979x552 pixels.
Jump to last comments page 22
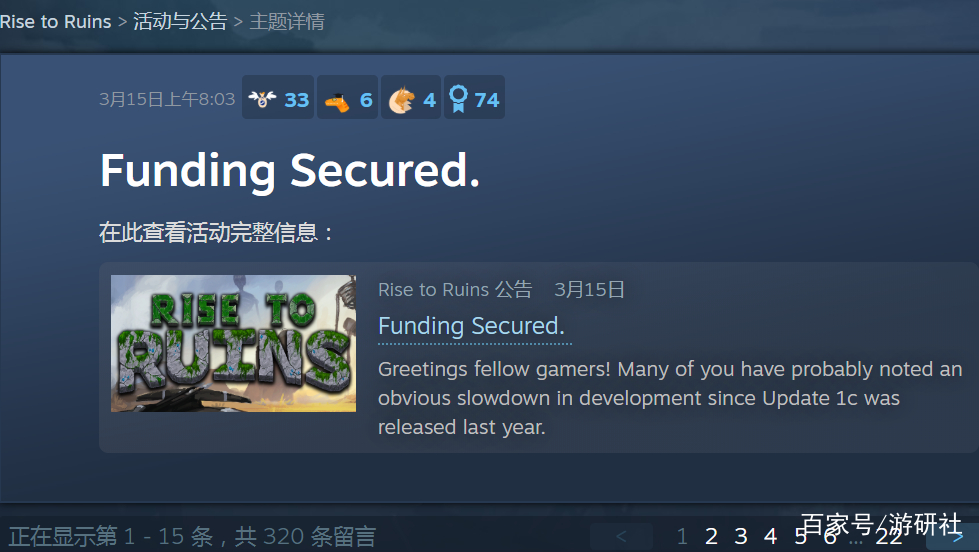pos(888,536)
